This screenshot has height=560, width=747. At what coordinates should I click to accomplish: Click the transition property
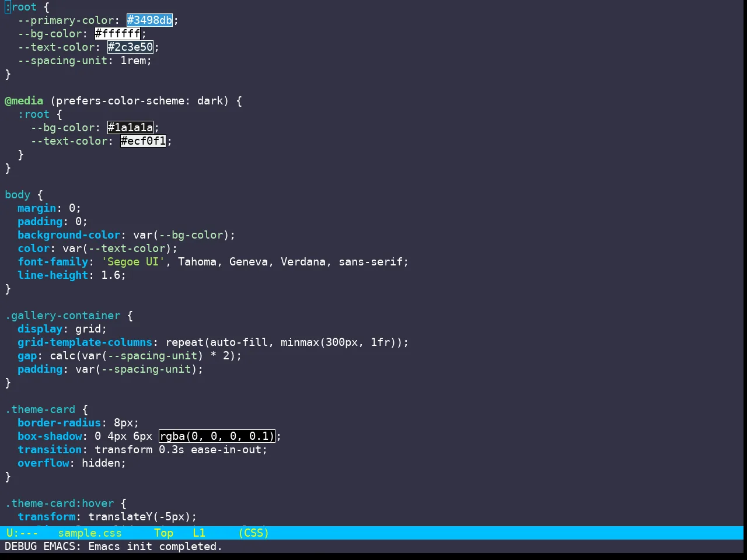(x=50, y=450)
